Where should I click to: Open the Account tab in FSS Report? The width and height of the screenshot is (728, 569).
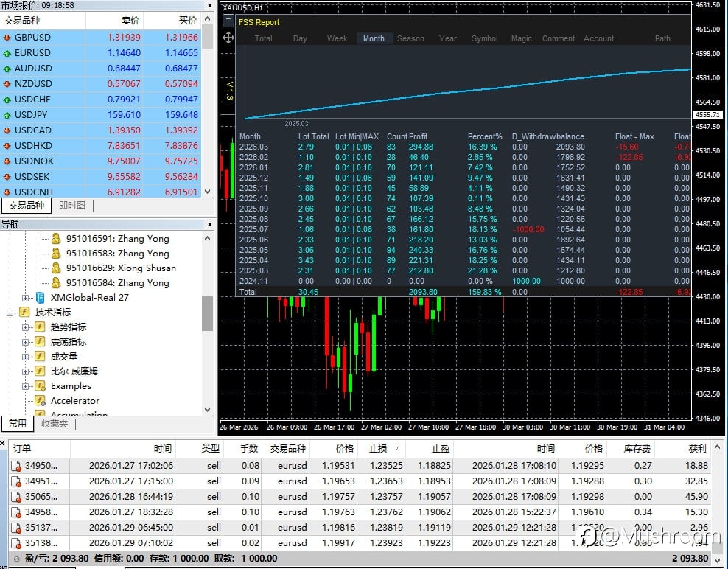pyautogui.click(x=598, y=38)
